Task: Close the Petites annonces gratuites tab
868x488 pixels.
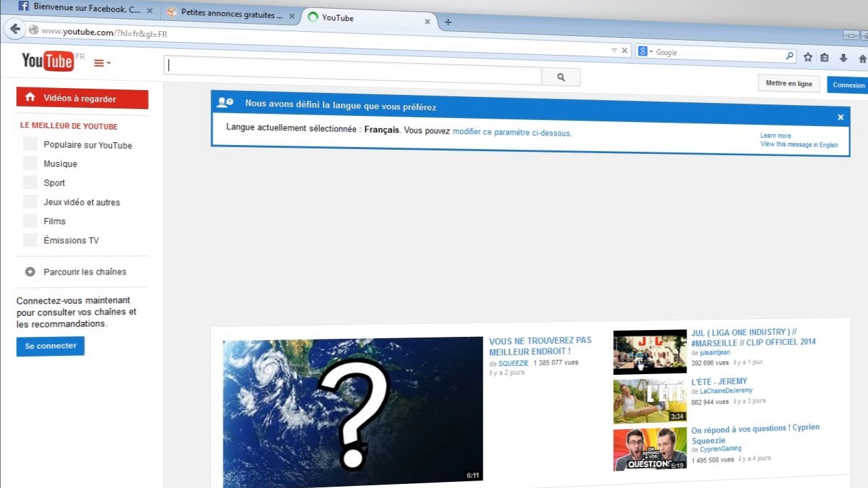Action: (292, 16)
